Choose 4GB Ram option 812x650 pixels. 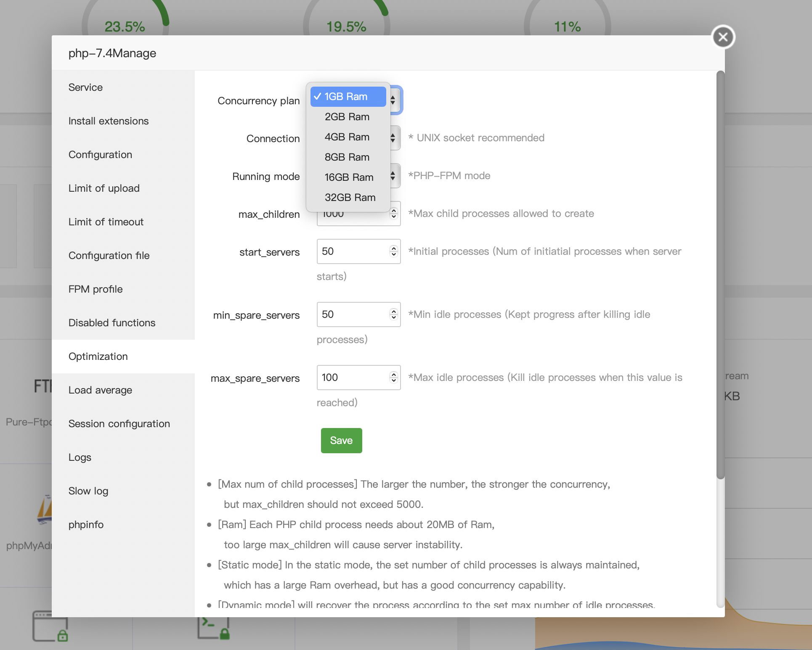pyautogui.click(x=348, y=137)
